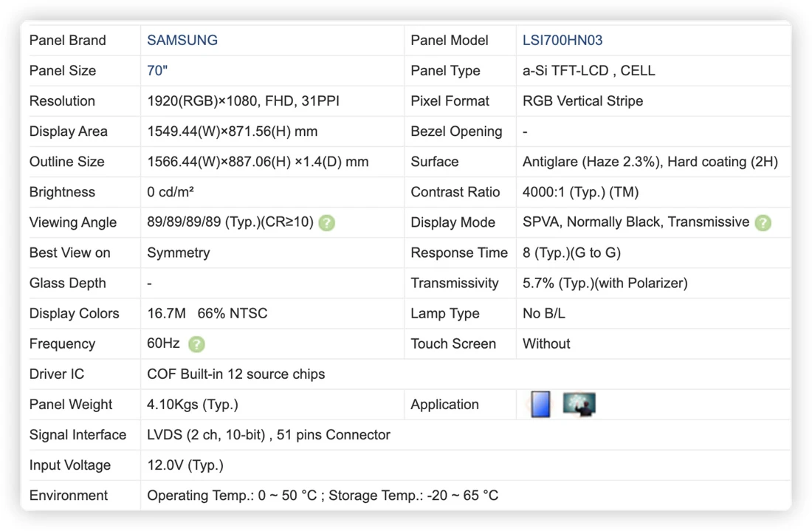Click the Transmissivity label
The height and width of the screenshot is (531, 812).
coord(455,284)
